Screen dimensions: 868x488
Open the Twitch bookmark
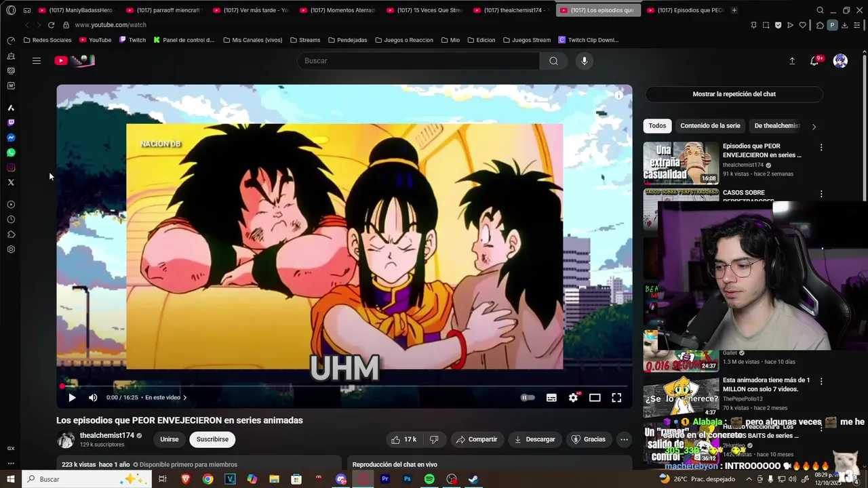coord(132,40)
